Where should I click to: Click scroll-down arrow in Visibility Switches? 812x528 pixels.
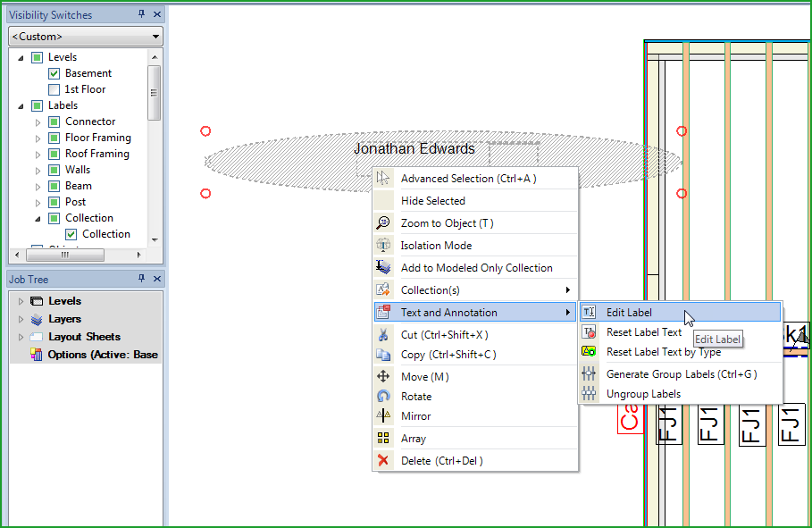155,240
